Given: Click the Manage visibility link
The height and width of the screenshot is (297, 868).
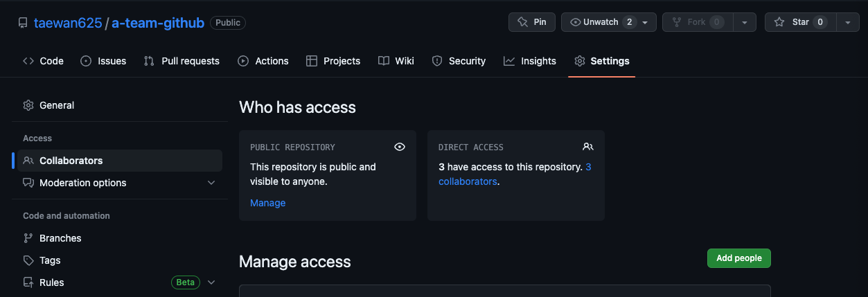Looking at the screenshot, I should pos(267,203).
